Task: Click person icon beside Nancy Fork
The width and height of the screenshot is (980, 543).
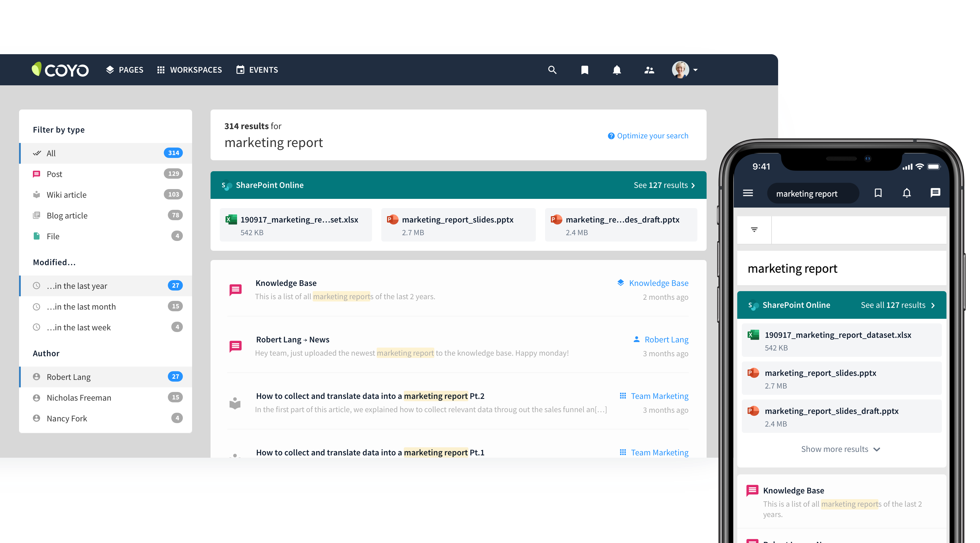Action: (x=37, y=418)
